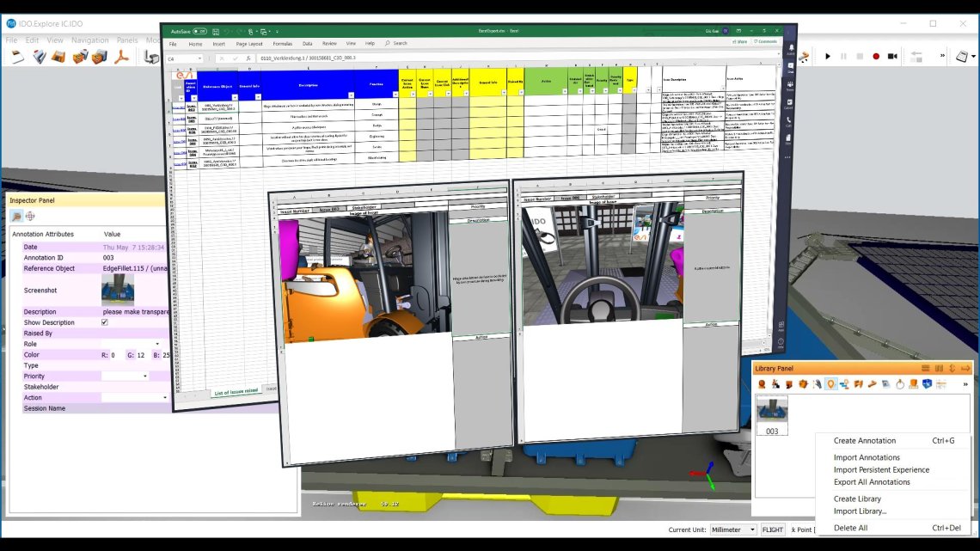
Task: Click the hand tool icon in Library Panel toolbar
Action: coord(817,384)
